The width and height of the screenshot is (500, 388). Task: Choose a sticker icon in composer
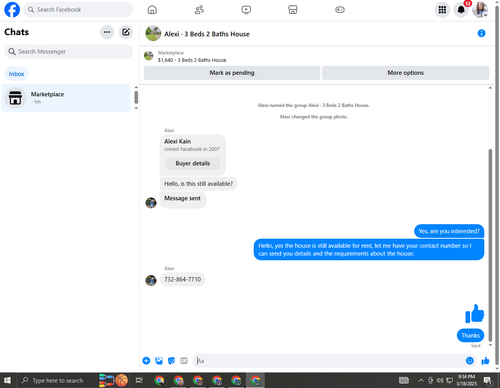(171, 361)
